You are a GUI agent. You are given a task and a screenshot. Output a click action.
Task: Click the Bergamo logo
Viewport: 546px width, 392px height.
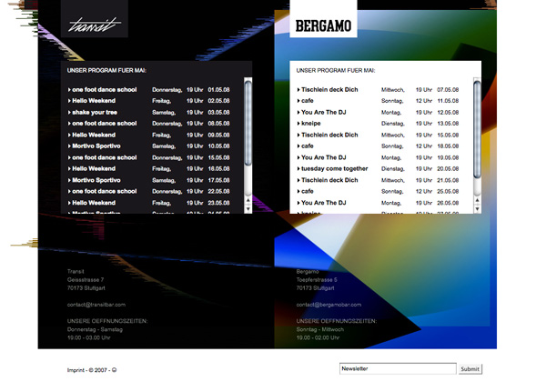(x=324, y=25)
